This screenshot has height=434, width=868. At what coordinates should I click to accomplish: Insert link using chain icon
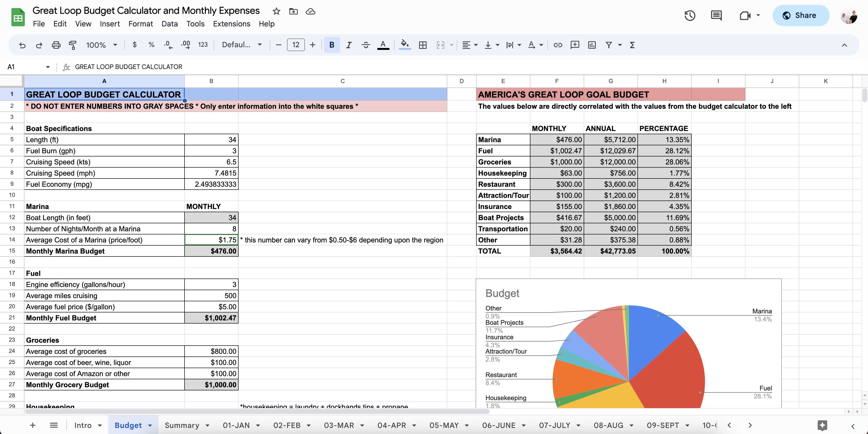pyautogui.click(x=558, y=45)
